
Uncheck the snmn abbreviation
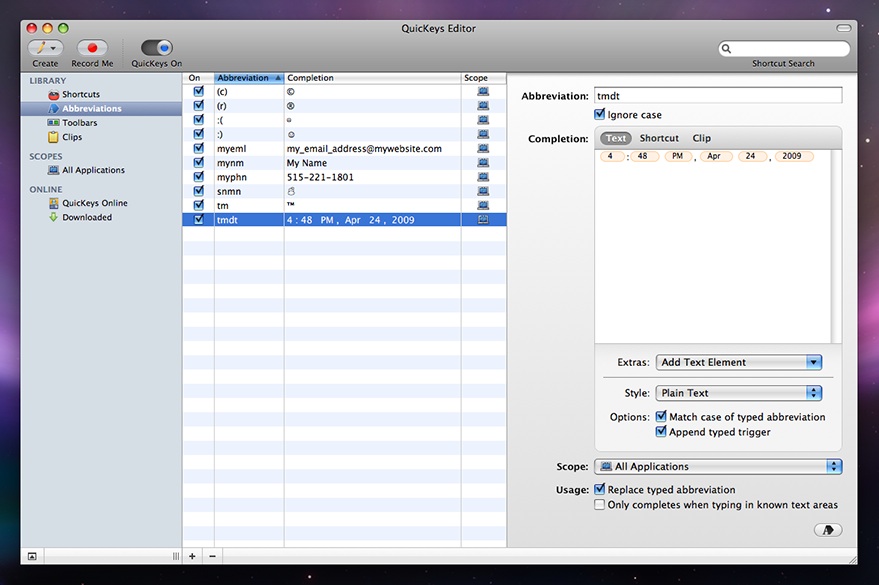[198, 191]
